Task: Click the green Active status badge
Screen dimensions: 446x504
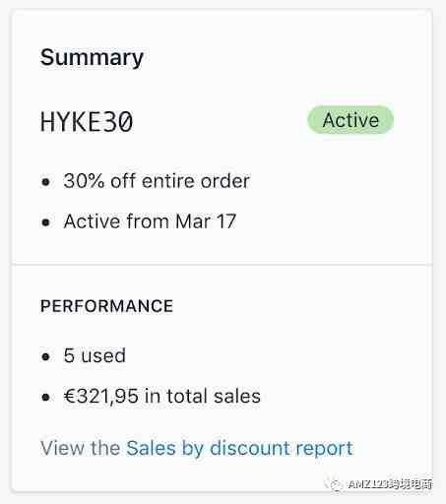Action: coord(350,120)
